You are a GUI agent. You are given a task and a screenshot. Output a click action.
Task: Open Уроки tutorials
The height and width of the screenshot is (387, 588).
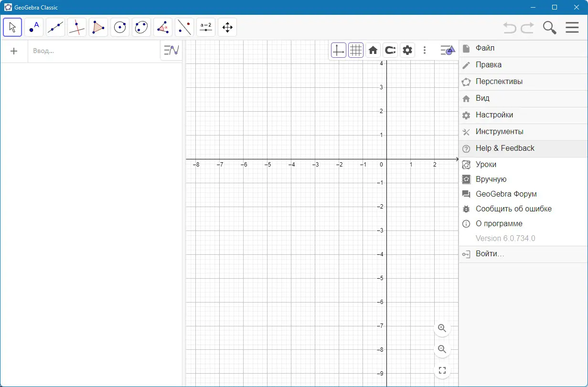pyautogui.click(x=524, y=165)
